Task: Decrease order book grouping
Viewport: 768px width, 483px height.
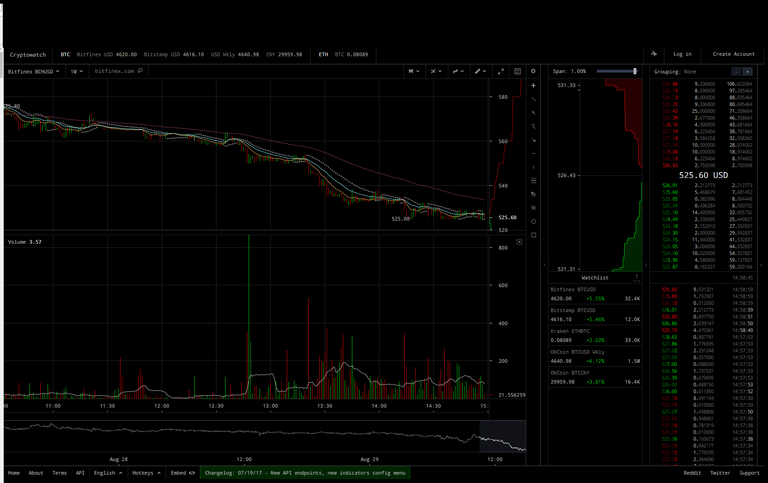Action: [737, 72]
